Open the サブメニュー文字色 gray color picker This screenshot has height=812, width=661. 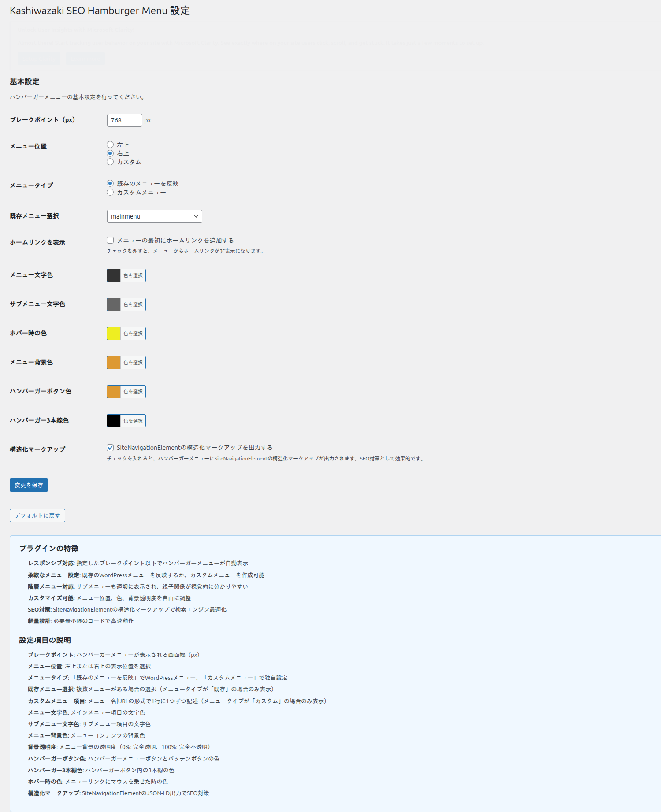point(126,304)
